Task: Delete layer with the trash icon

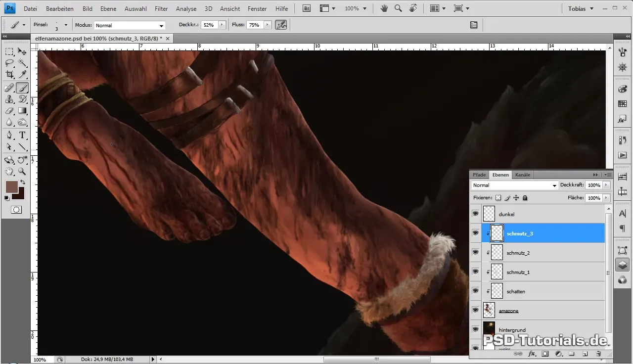Action: pos(598,354)
